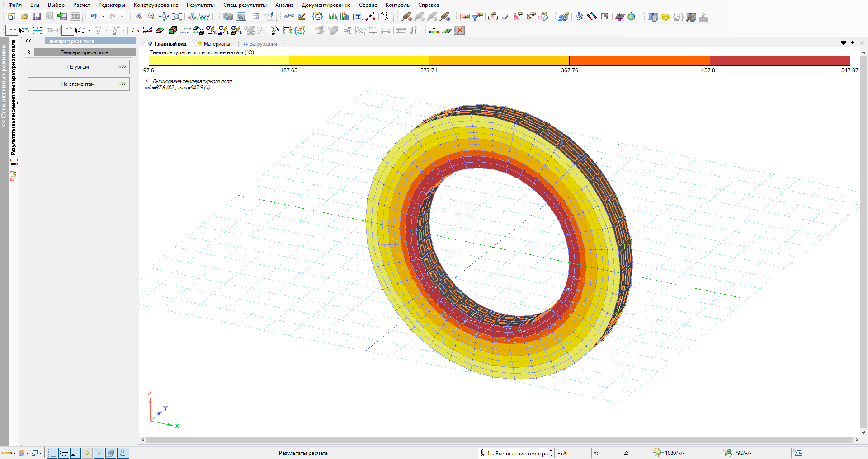The width and height of the screenshot is (868, 459).
Task: Toggle the hatched plane button in status bar
Action: 111,453
